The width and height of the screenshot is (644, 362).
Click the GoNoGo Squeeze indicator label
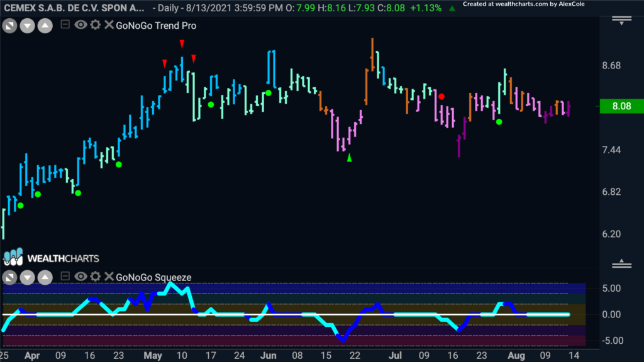(153, 277)
